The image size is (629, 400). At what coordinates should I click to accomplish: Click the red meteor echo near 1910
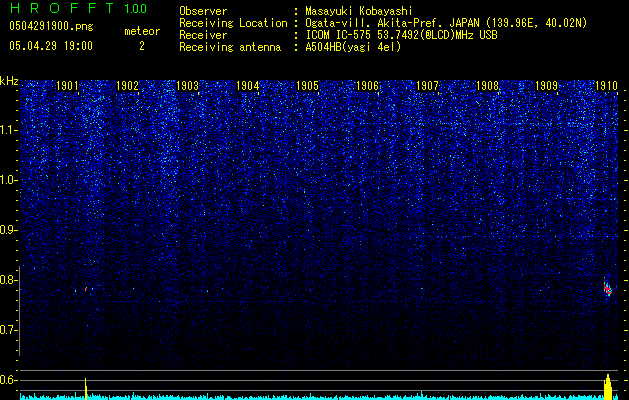(607, 288)
